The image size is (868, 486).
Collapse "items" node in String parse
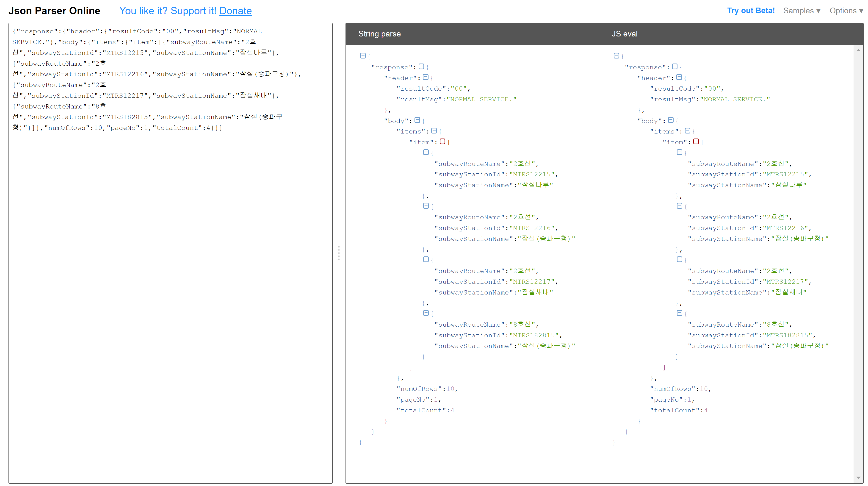coord(434,131)
